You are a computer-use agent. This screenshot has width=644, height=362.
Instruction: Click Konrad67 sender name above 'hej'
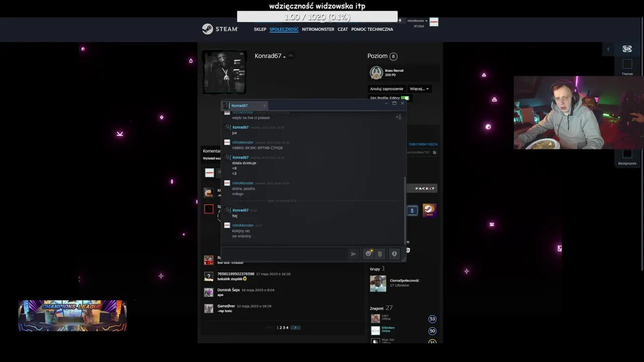tap(240, 210)
